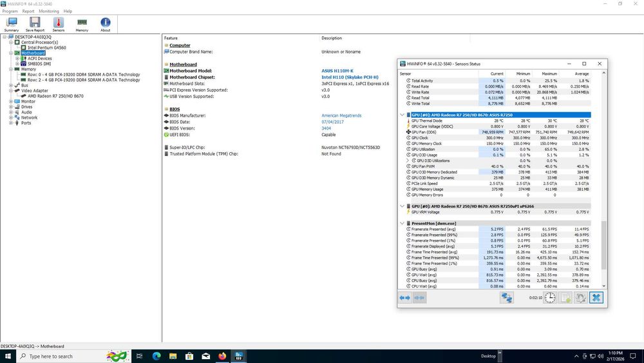Click the GPU Core Voltage lightning icon
Screen dimensions: 644x363
tap(408, 126)
